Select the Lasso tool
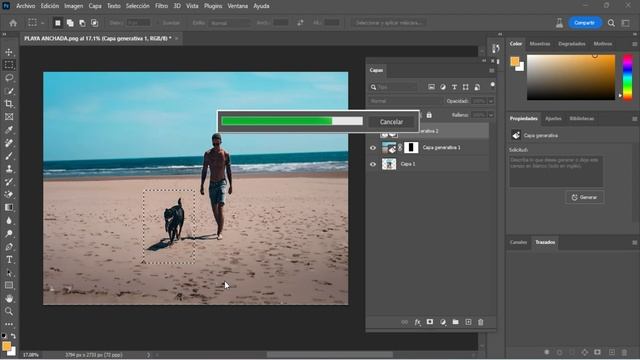 pos(9,78)
